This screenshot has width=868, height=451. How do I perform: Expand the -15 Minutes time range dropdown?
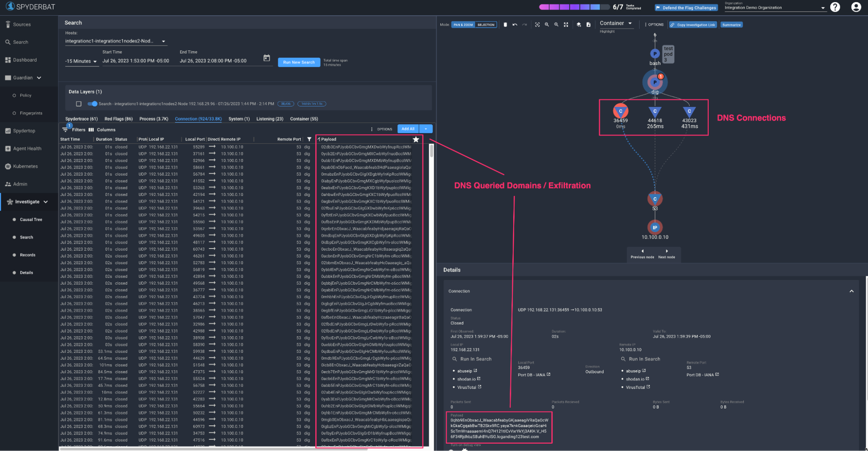pyautogui.click(x=81, y=61)
